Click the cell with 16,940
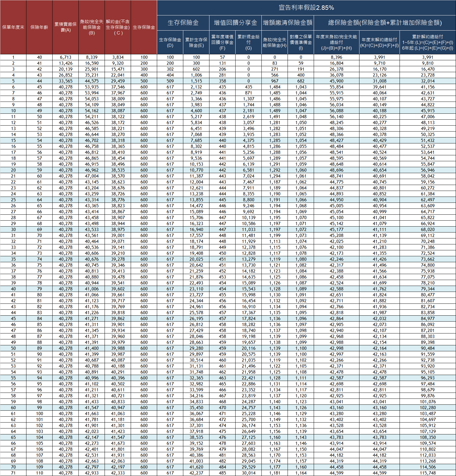456x476 pixels. point(196,230)
